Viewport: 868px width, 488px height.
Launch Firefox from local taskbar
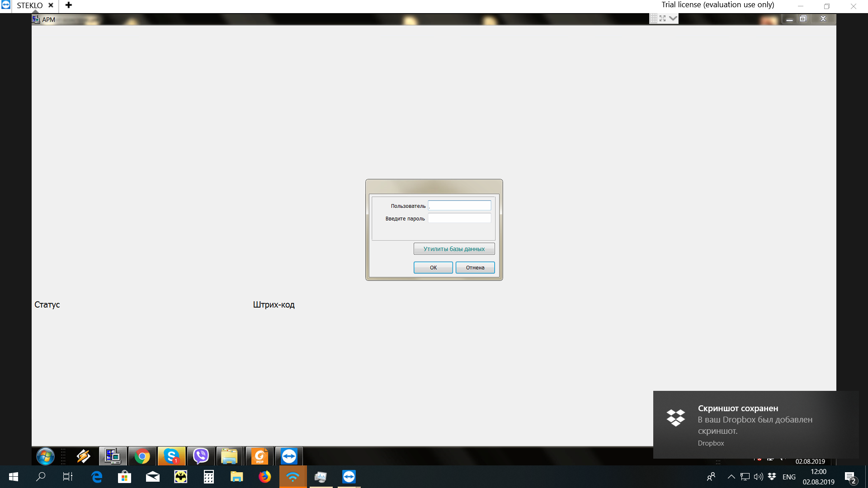(x=265, y=477)
